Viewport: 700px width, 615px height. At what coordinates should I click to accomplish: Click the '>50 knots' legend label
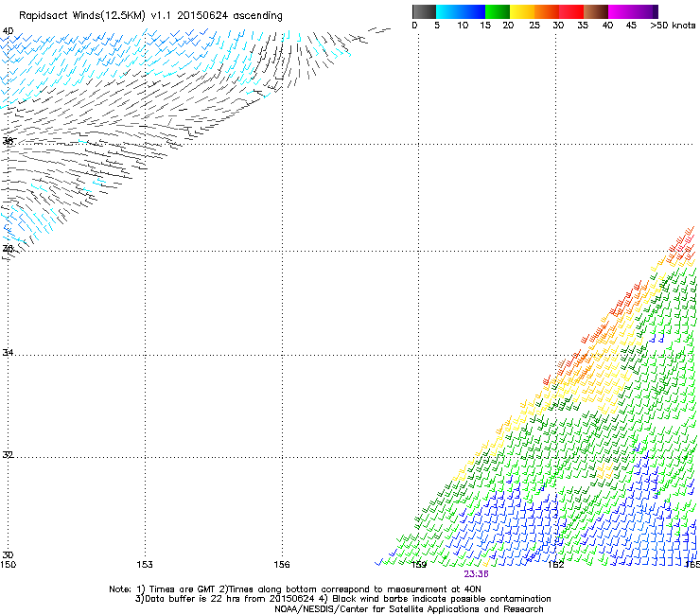click(x=673, y=25)
